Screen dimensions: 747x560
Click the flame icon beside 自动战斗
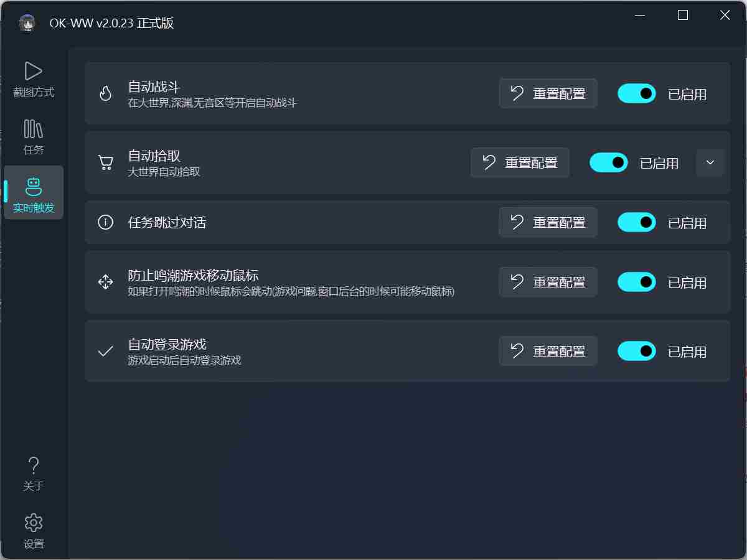point(106,93)
